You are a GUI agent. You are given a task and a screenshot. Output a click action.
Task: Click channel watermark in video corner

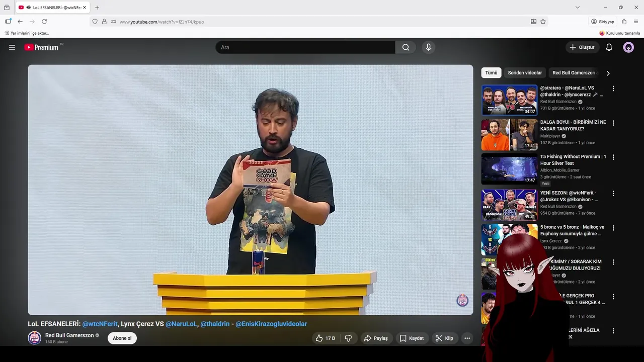[x=462, y=301]
